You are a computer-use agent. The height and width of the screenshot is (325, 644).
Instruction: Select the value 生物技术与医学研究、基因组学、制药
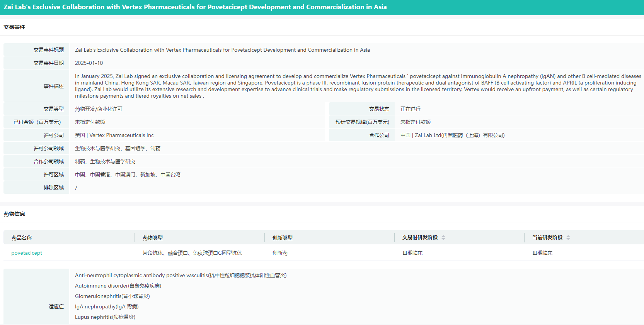pyautogui.click(x=118, y=148)
